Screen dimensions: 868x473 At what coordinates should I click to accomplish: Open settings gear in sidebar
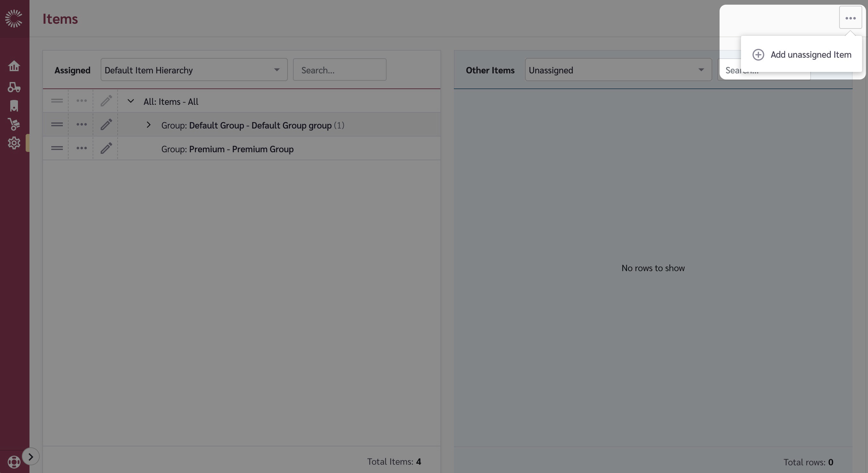pyautogui.click(x=14, y=143)
